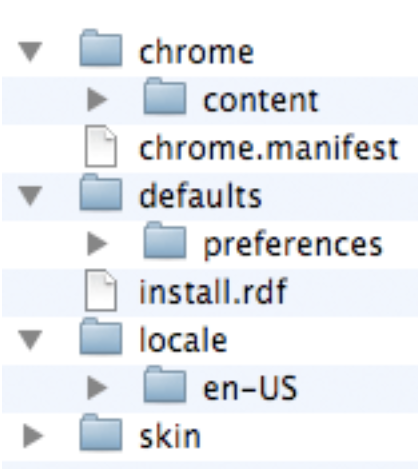The image size is (418, 474).
Task: Collapse the defaults folder triangle
Action: pyautogui.click(x=30, y=196)
